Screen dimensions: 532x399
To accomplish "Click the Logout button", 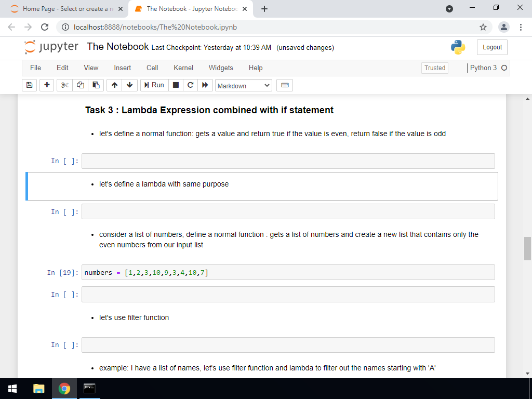I will click(x=492, y=47).
